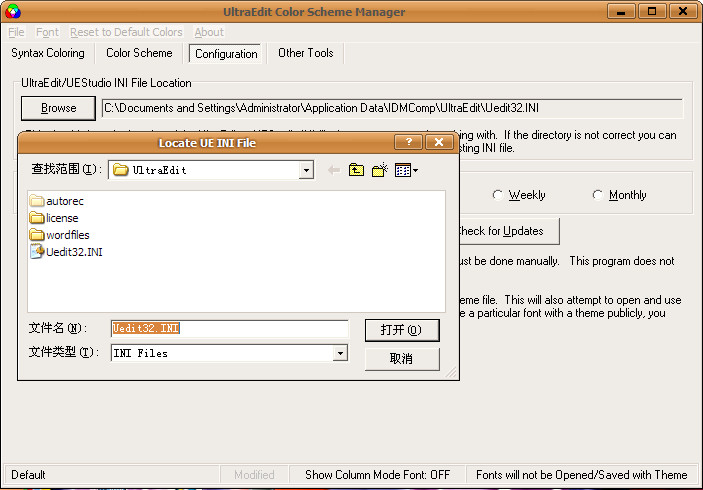The width and height of the screenshot is (703, 490).
Task: Select the Monthly update radio button
Action: pyautogui.click(x=598, y=195)
